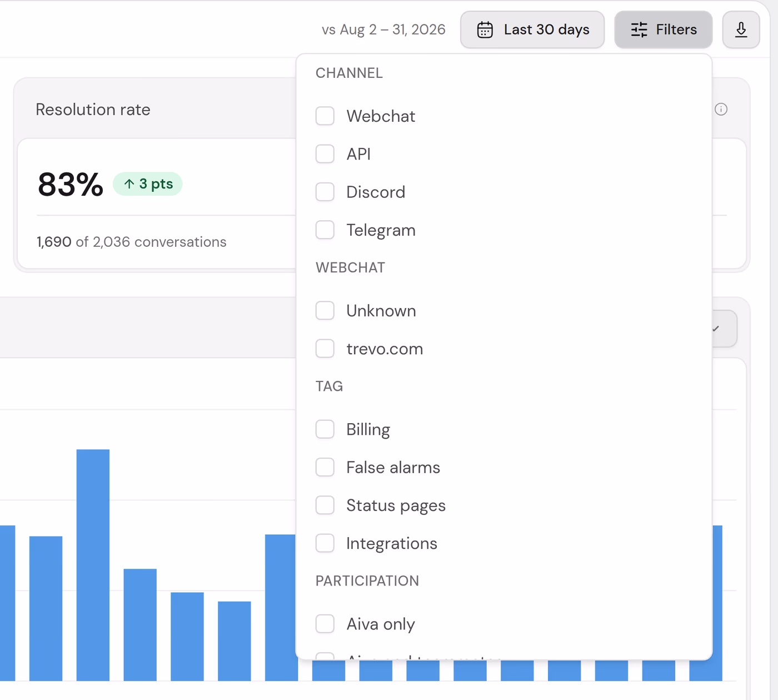Image resolution: width=778 pixels, height=700 pixels.
Task: Click the info icon beside Resolution rate
Action: pyautogui.click(x=721, y=109)
